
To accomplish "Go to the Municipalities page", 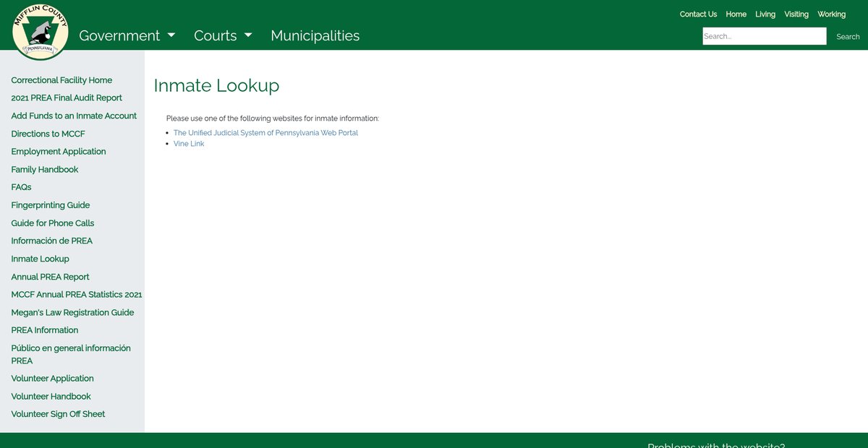I will pyautogui.click(x=315, y=35).
